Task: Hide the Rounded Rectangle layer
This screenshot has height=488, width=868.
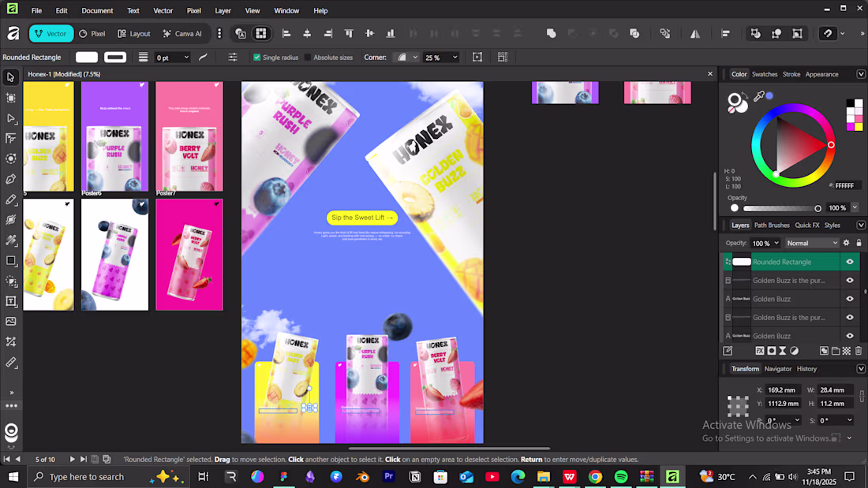Action: pos(850,262)
